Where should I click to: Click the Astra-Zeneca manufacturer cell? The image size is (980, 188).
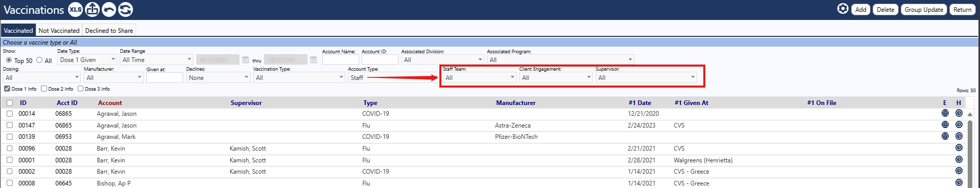coord(513,125)
